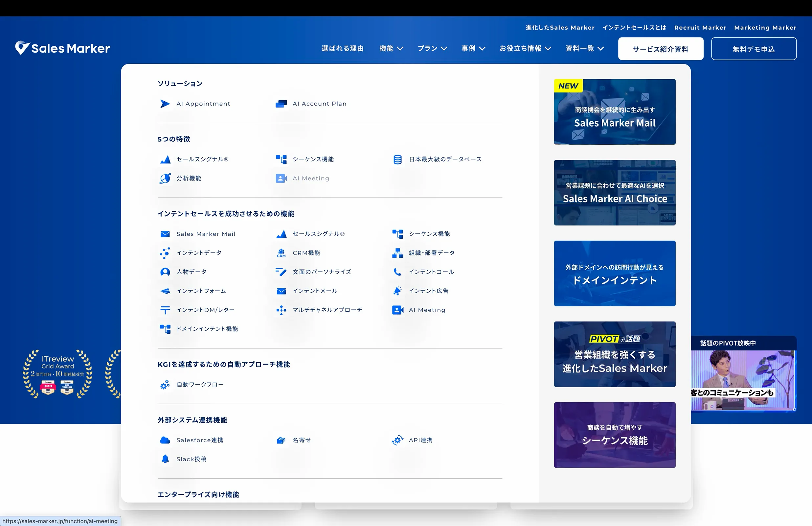Click the Salesforce連携 cloud icon

(x=165, y=440)
